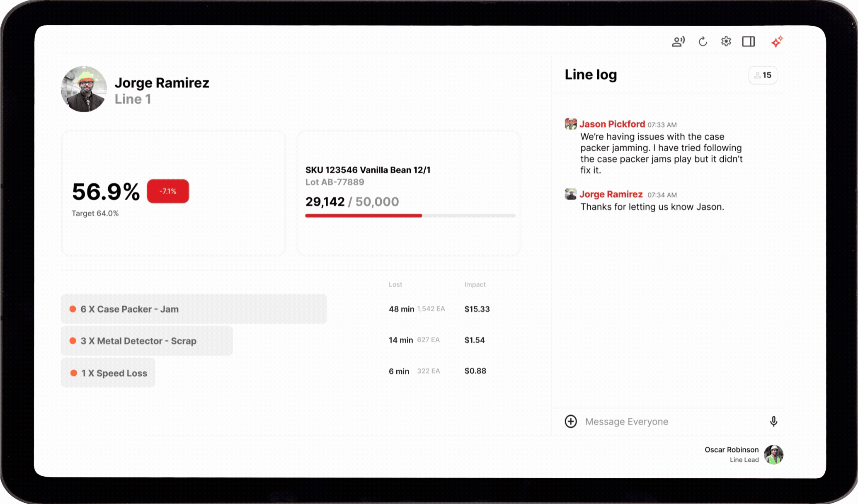858x504 pixels.
Task: Click the -7.1% red badge
Action: [x=168, y=191]
